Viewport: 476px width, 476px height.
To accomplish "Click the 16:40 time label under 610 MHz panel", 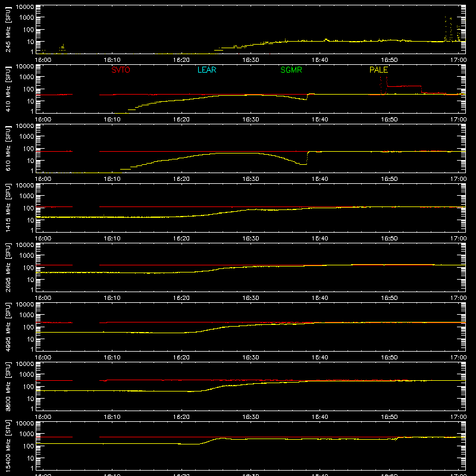I will (x=320, y=179).
